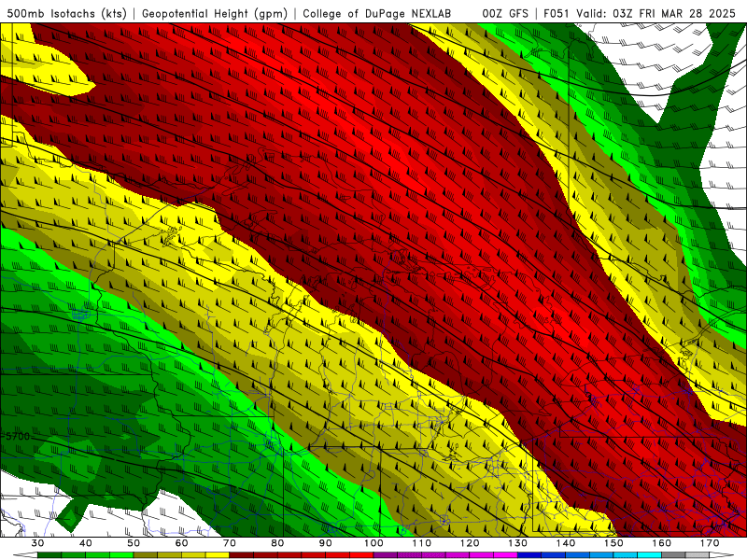Select the gray legend swatch at 160
The image size is (747, 560).
[x=673, y=555]
